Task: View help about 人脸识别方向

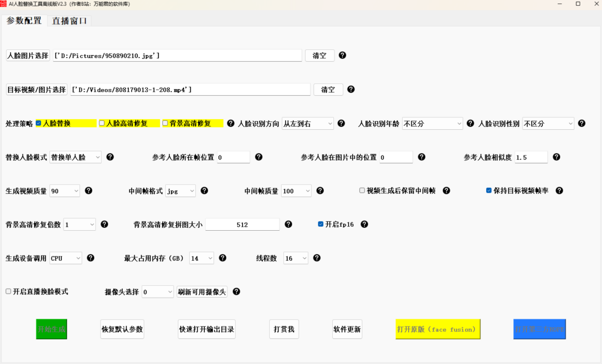Action: pos(342,123)
